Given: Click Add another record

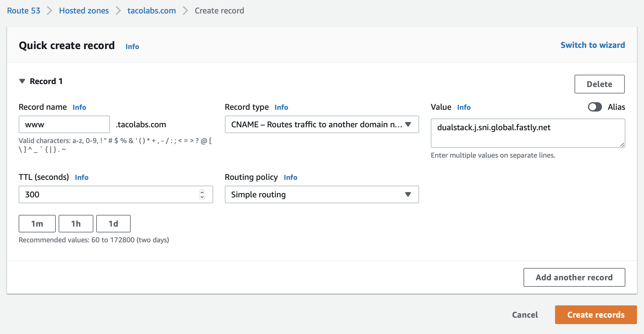Looking at the screenshot, I should click(x=574, y=277).
